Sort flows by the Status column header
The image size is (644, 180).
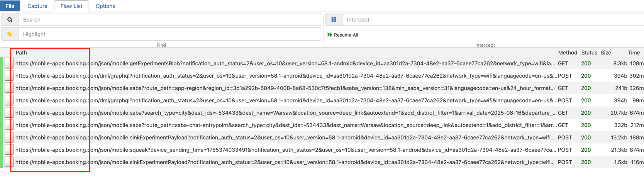589,53
